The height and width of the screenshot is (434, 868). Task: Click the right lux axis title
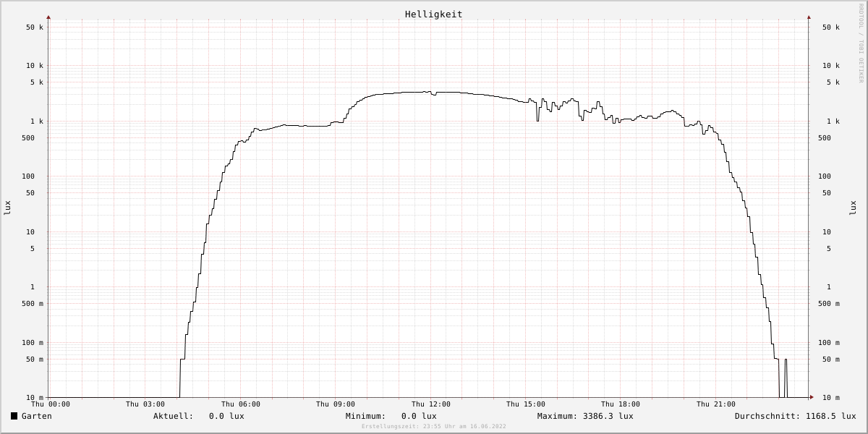point(853,208)
